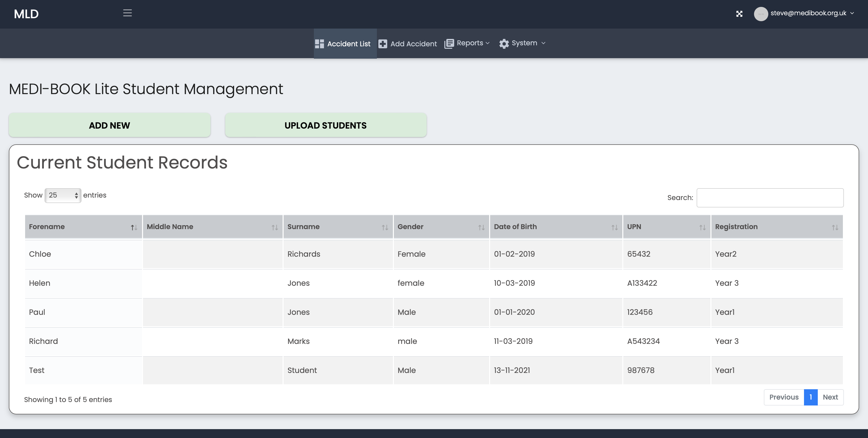Image resolution: width=868 pixels, height=438 pixels.
Task: Click Paul's Jones surname cell
Action: [x=338, y=312]
